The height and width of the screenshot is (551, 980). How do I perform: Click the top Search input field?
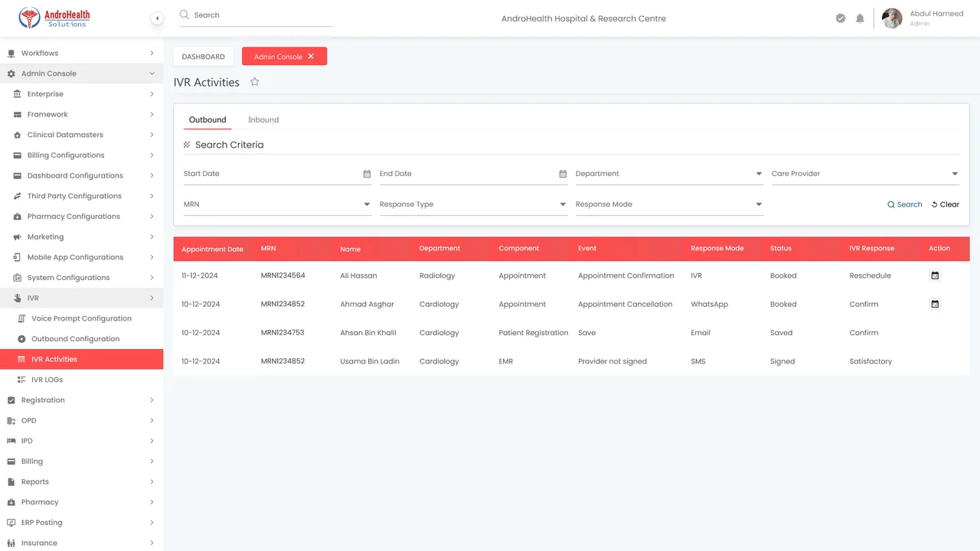pos(256,15)
